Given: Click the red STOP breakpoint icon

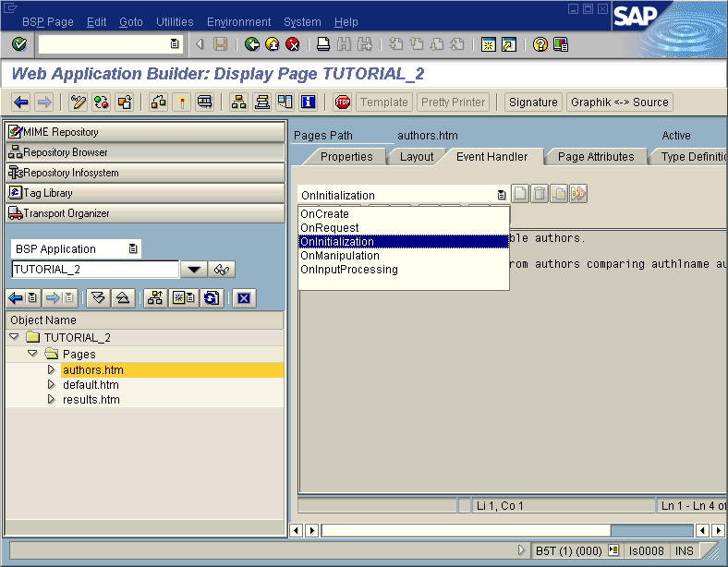Looking at the screenshot, I should [343, 103].
